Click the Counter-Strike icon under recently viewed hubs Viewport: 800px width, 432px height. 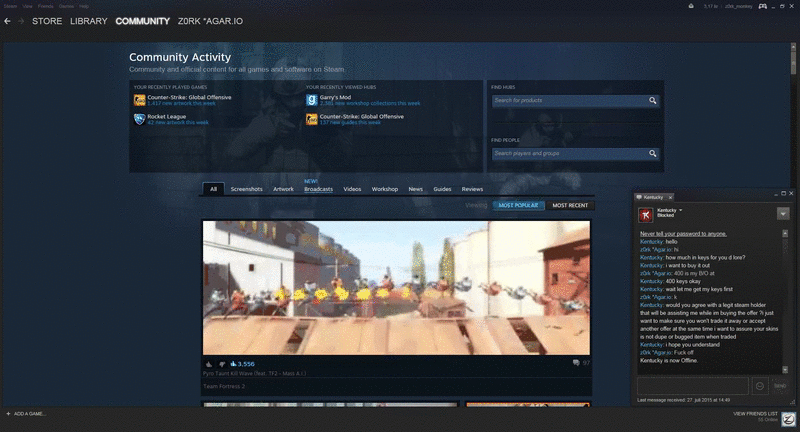point(312,119)
